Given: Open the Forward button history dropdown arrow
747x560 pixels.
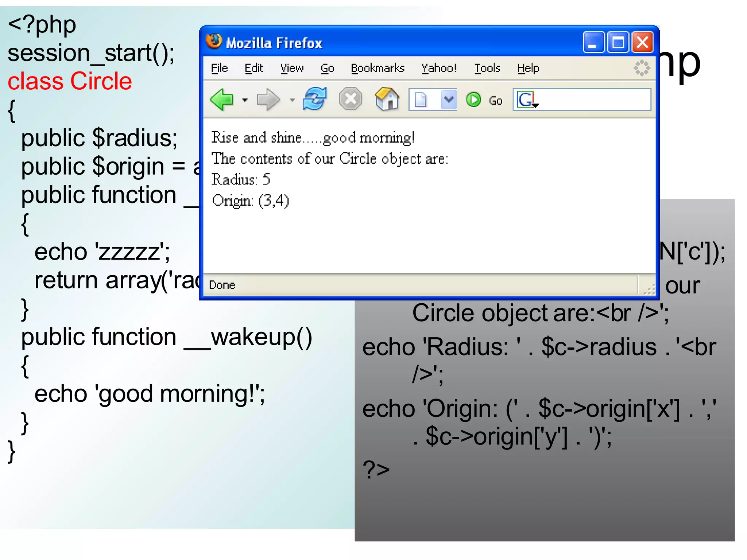Looking at the screenshot, I should click(x=292, y=100).
